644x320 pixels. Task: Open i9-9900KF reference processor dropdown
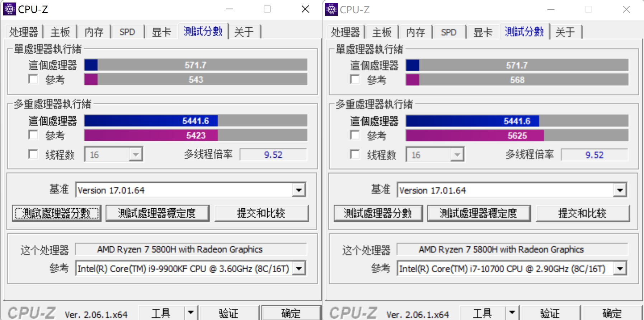tap(299, 268)
